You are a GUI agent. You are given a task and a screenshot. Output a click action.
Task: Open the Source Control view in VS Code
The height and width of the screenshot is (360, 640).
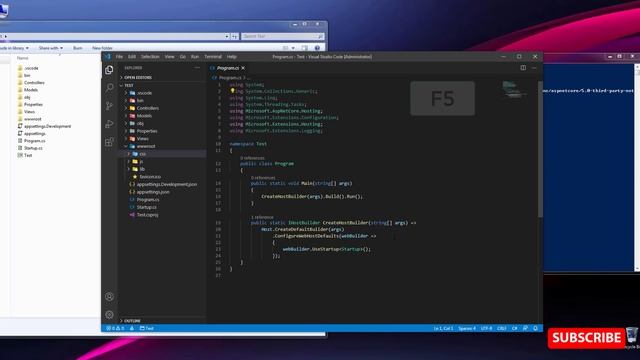pyautogui.click(x=109, y=106)
